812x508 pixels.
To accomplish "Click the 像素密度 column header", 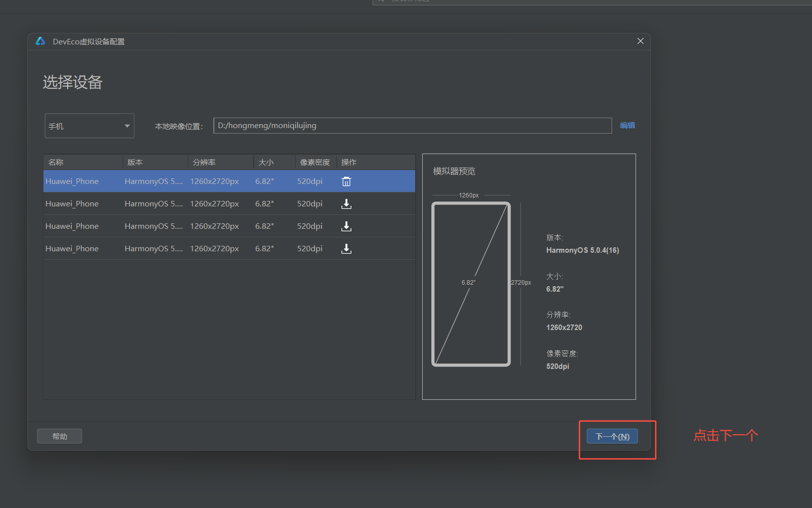I will [316, 163].
